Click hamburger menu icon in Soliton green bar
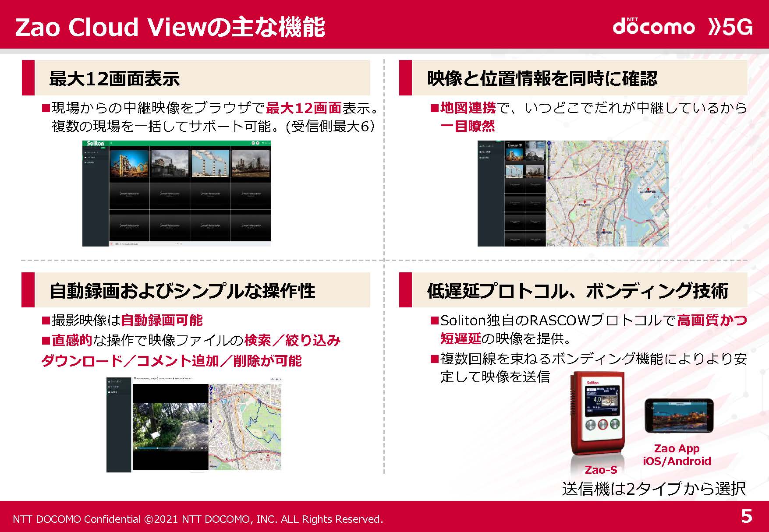This screenshot has height=532, width=769. tap(111, 143)
